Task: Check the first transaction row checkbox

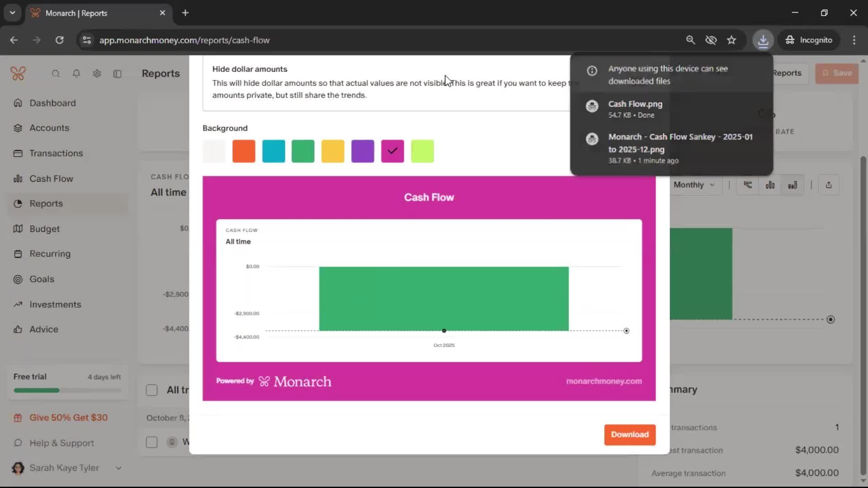Action: click(x=152, y=442)
